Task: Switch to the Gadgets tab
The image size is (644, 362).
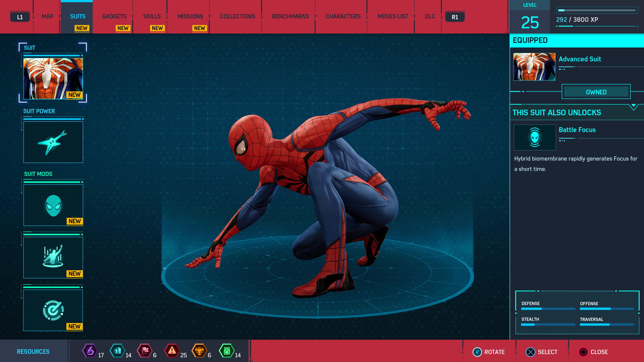Action: tap(114, 16)
